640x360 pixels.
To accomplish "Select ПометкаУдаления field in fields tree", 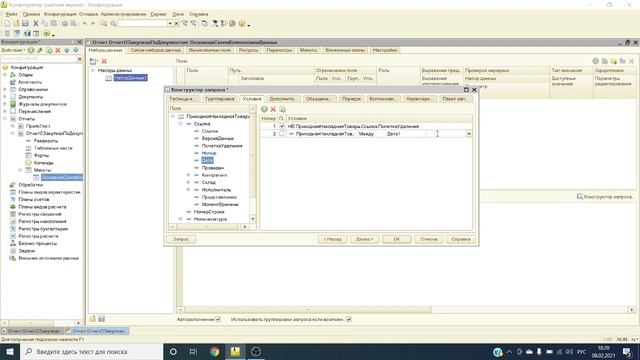I will [x=222, y=146].
